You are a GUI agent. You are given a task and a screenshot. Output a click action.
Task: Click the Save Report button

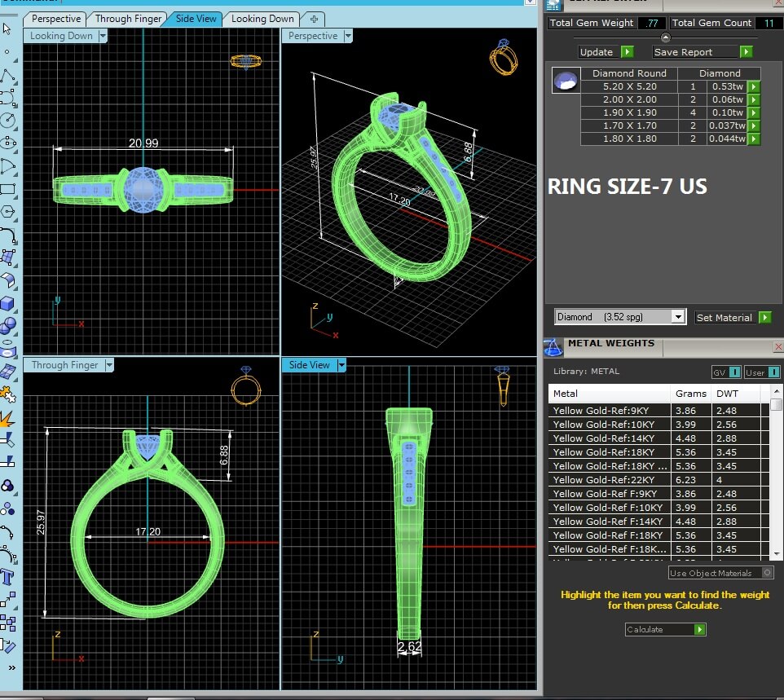746,52
